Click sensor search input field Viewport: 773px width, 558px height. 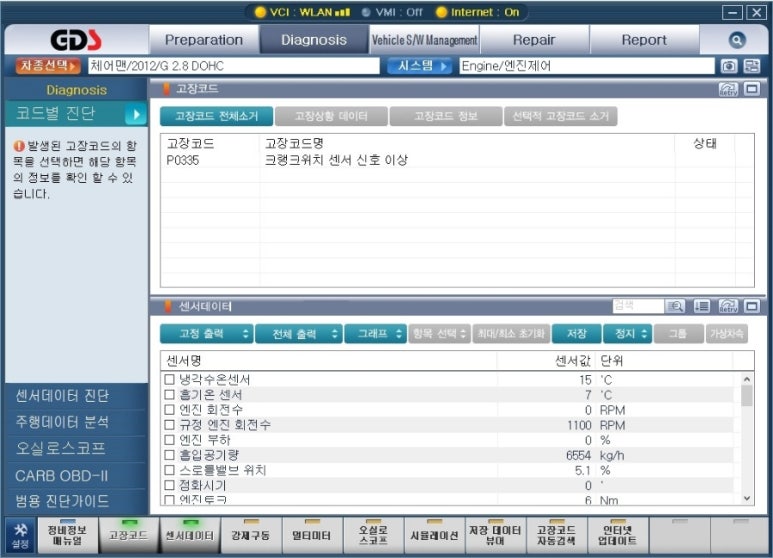[x=637, y=307]
